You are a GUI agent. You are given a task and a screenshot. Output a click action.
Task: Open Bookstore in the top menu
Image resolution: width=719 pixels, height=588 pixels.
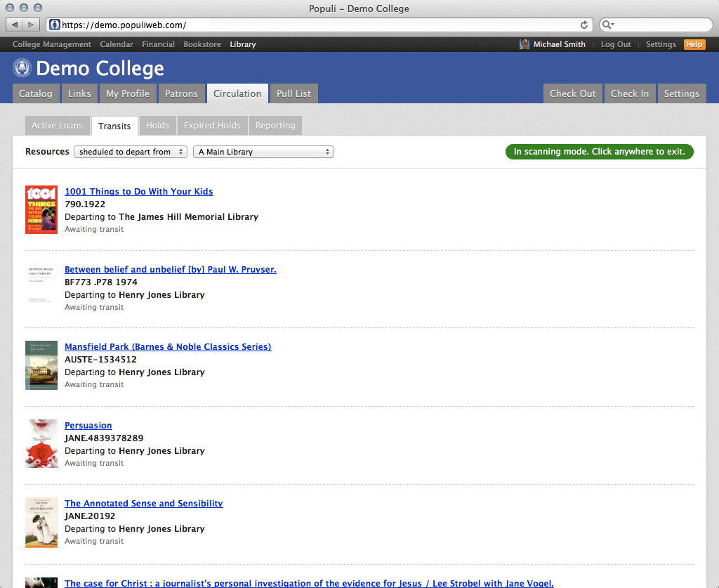click(x=202, y=44)
